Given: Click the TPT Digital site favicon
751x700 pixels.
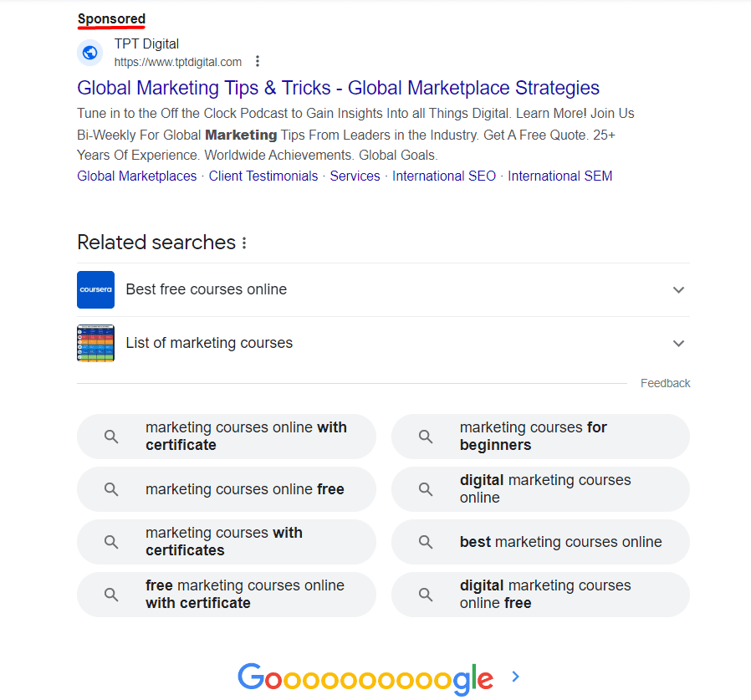Looking at the screenshot, I should pyautogui.click(x=89, y=52).
